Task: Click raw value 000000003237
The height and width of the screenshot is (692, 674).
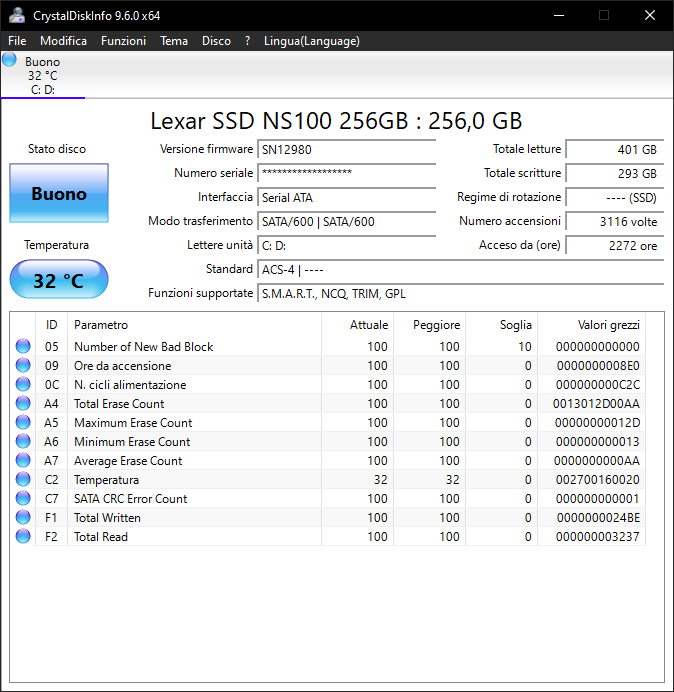Action: pos(598,536)
